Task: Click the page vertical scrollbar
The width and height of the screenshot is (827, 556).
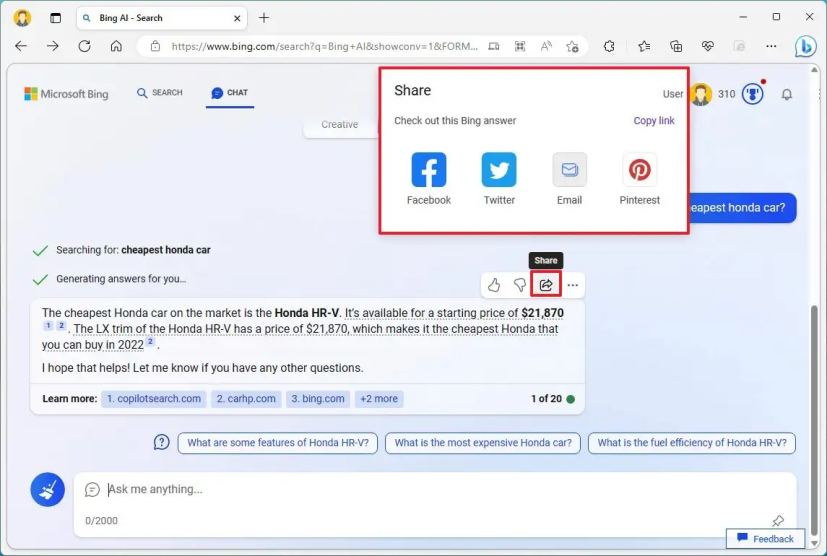Action: pos(815,419)
